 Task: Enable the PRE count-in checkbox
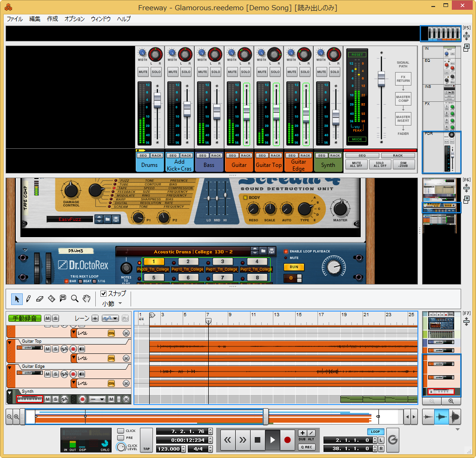pyautogui.click(x=120, y=438)
